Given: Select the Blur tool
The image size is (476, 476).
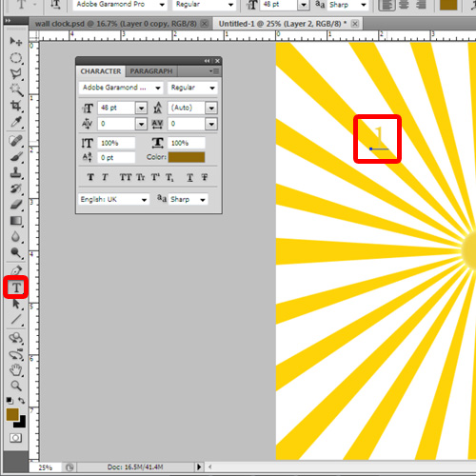Looking at the screenshot, I should click(15, 237).
